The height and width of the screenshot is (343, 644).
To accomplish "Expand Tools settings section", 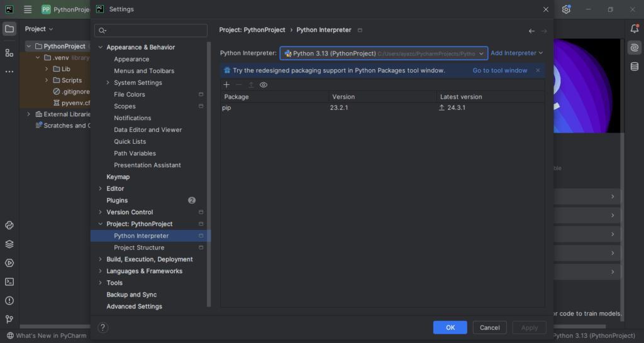I will pos(101,283).
